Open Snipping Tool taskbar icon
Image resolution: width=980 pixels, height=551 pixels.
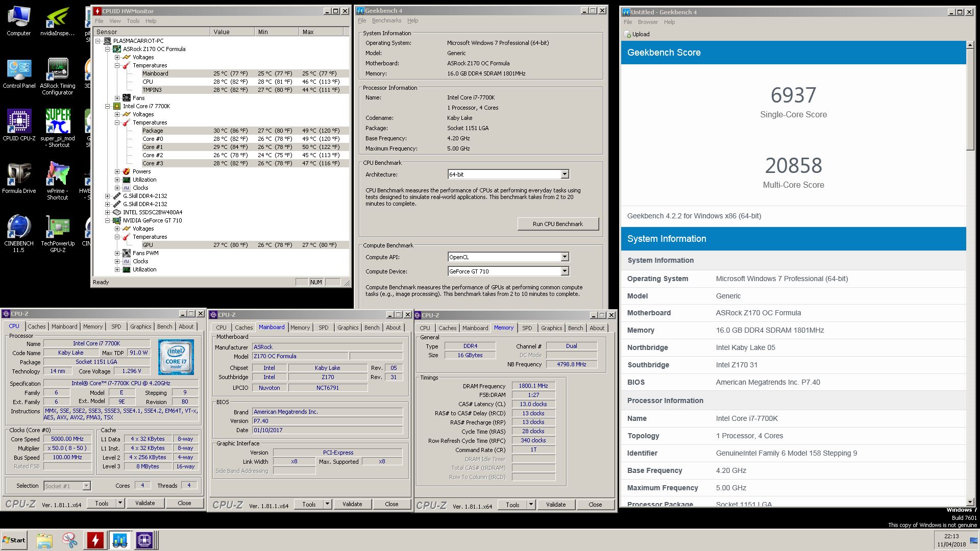(69, 540)
